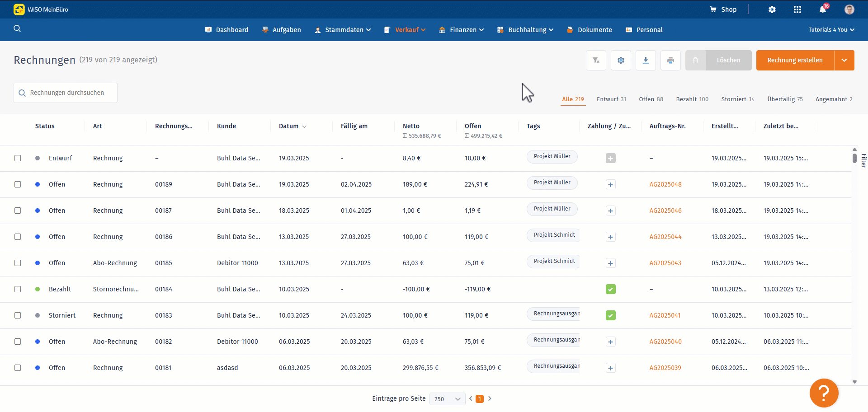Open table column settings gear icon
The height and width of the screenshot is (412, 868).
coord(621,60)
